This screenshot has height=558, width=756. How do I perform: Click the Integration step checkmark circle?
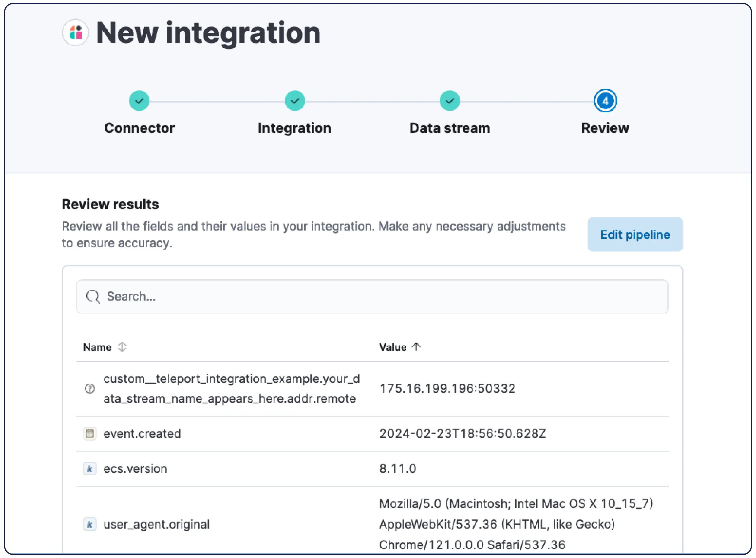click(295, 101)
